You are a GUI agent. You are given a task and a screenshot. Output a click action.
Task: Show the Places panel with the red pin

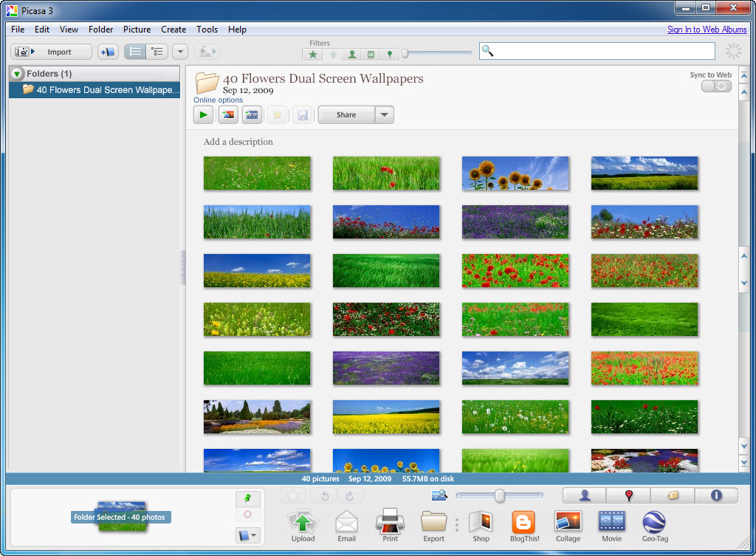pos(629,495)
